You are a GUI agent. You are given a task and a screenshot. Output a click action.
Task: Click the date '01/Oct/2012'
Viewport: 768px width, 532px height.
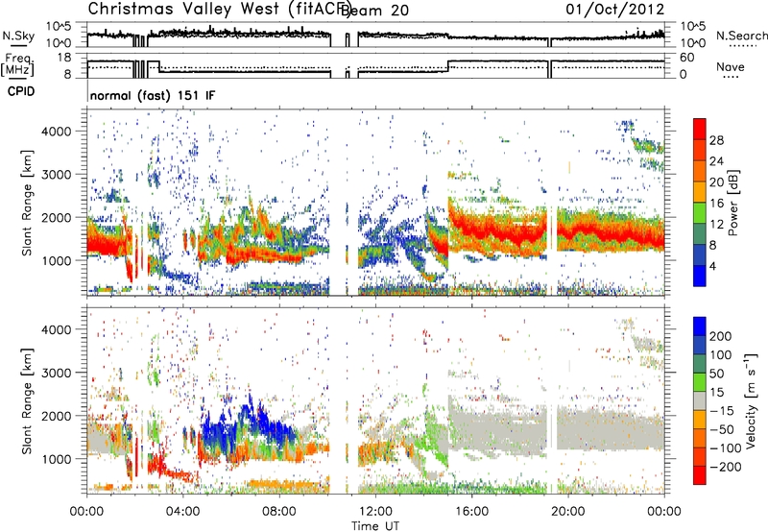615,10
